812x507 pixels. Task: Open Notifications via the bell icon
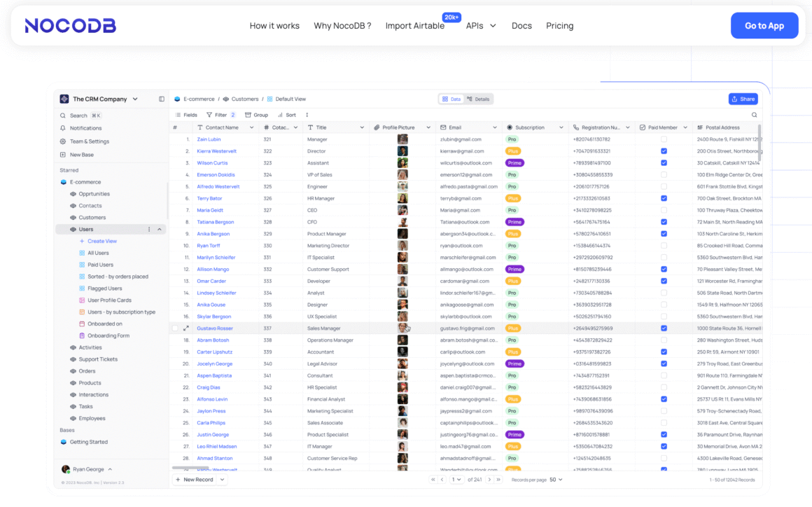pos(63,128)
